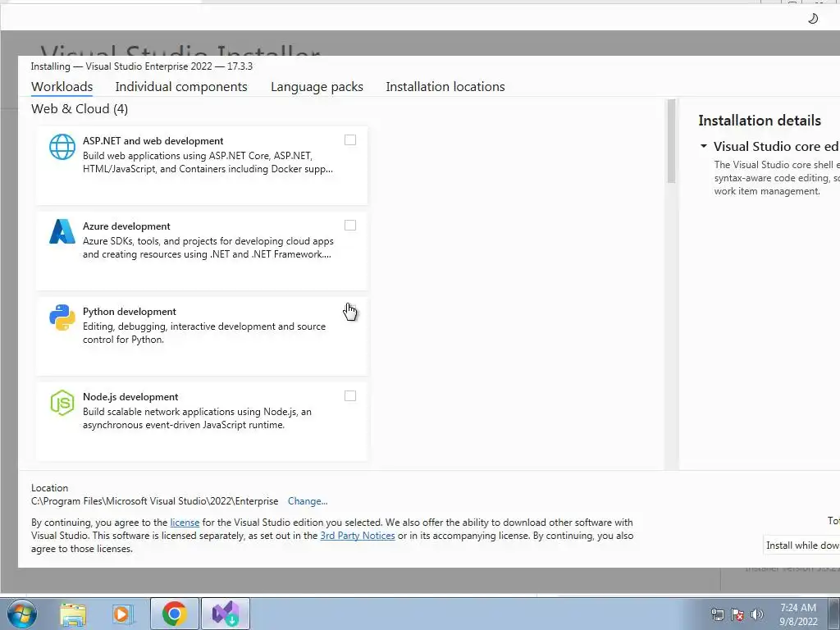Image resolution: width=840 pixels, height=630 pixels.
Task: Switch to the Workloads tab
Action: click(x=62, y=87)
